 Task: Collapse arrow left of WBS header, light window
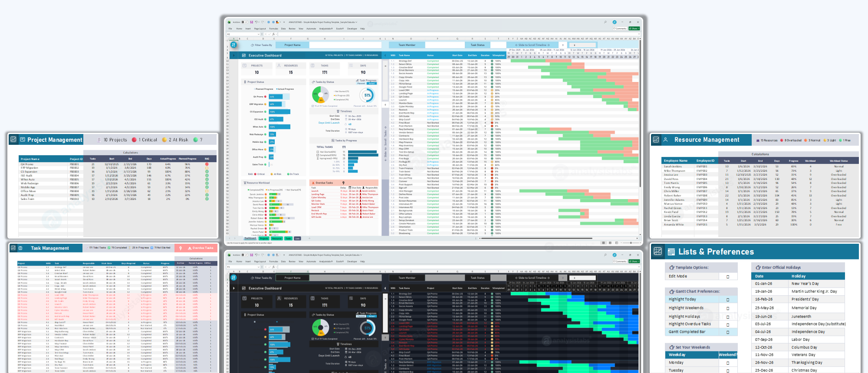385,56
